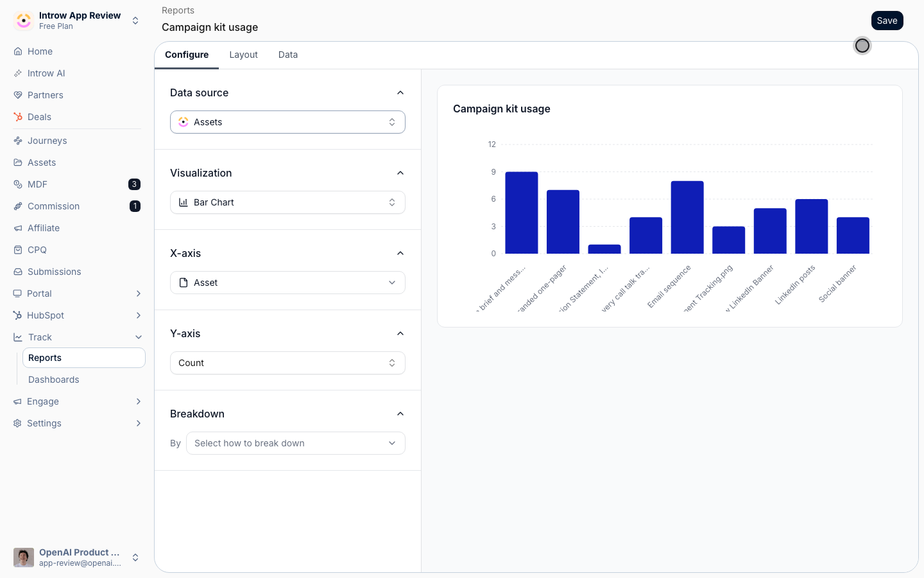Open the X-axis Asset dropdown
The image size is (924, 578).
click(287, 283)
